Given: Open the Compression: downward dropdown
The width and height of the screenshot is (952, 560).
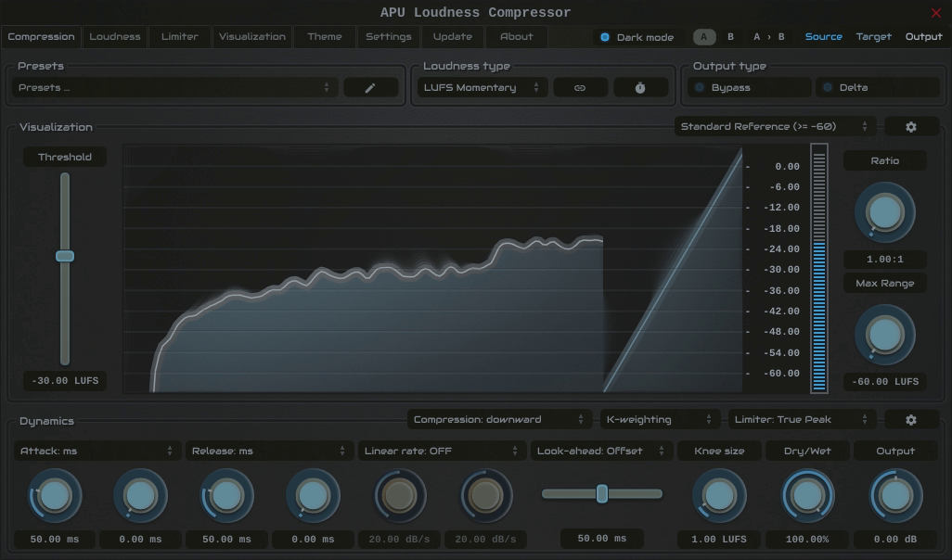Looking at the screenshot, I should 499,420.
